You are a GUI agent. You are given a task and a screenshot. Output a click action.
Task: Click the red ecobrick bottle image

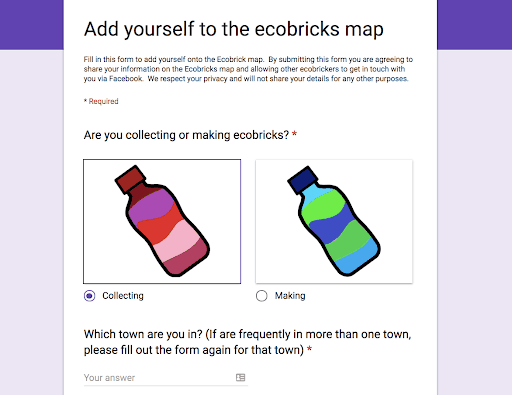pyautogui.click(x=162, y=221)
